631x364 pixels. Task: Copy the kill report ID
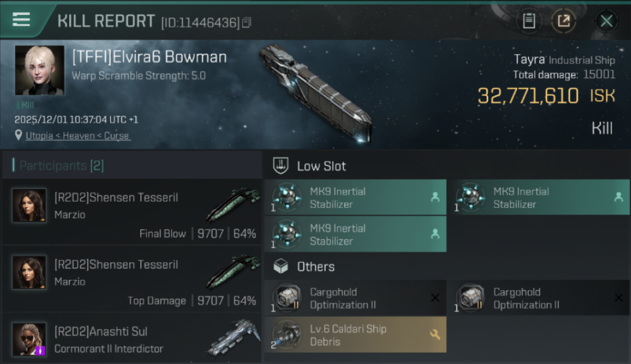[247, 22]
